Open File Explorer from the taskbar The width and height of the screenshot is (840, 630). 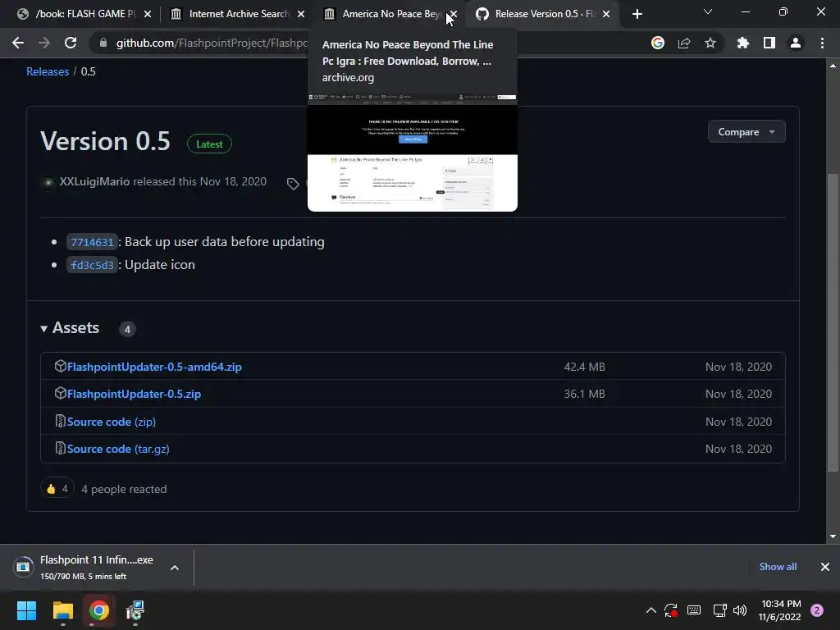pyautogui.click(x=62, y=610)
